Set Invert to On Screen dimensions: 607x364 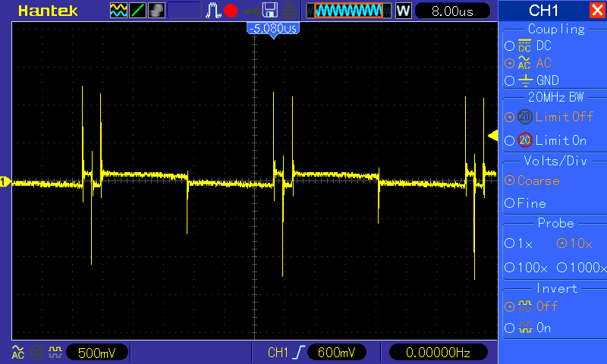click(x=527, y=328)
